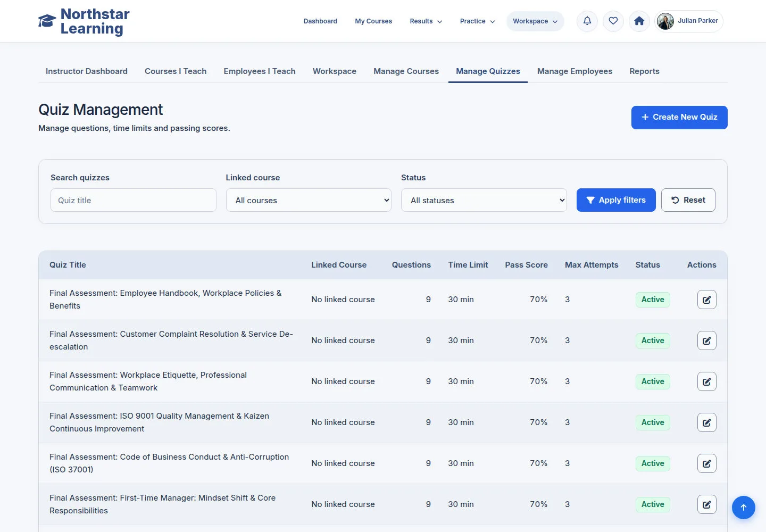The width and height of the screenshot is (766, 532).
Task: Click the Julian Parker profile name
Action: [698, 21]
